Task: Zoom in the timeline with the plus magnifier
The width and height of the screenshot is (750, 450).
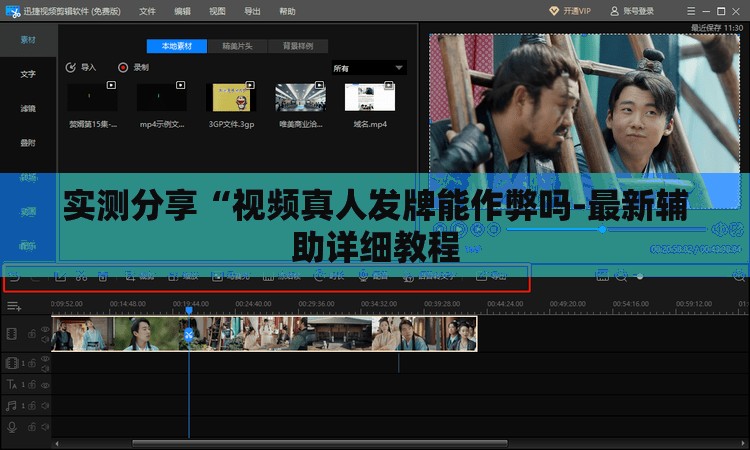Action: coord(739,275)
